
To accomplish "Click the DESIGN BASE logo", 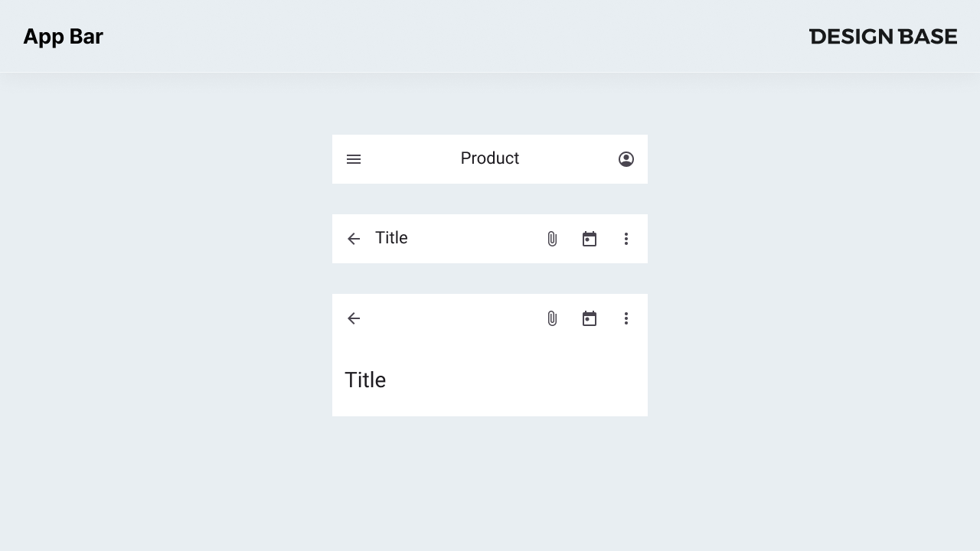I will (x=883, y=36).
